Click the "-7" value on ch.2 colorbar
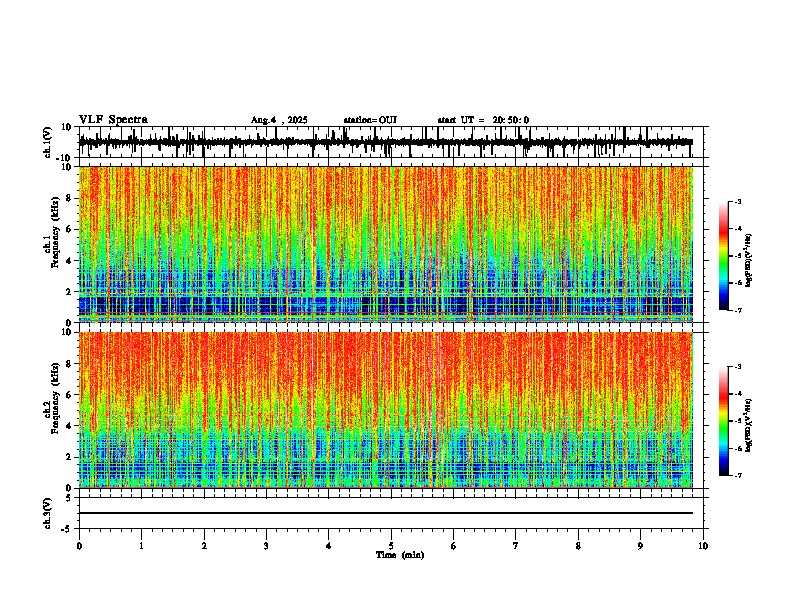Viewport: 792px width, 612px height. pos(737,475)
